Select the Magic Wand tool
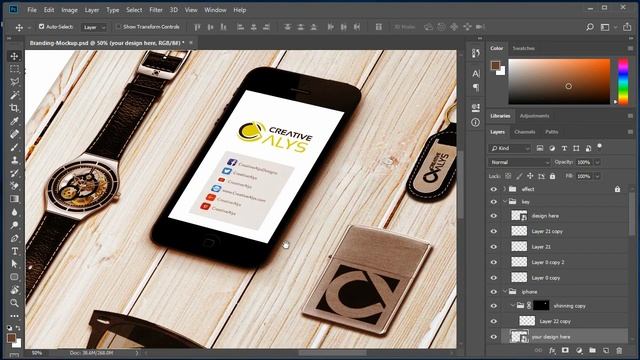Image resolution: width=640 pixels, height=360 pixels. click(14, 95)
